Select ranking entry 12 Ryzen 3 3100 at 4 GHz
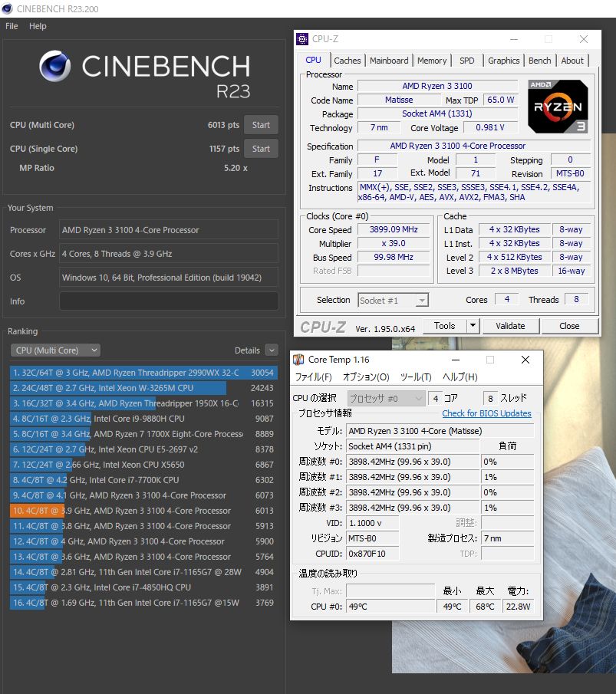 tap(144, 541)
